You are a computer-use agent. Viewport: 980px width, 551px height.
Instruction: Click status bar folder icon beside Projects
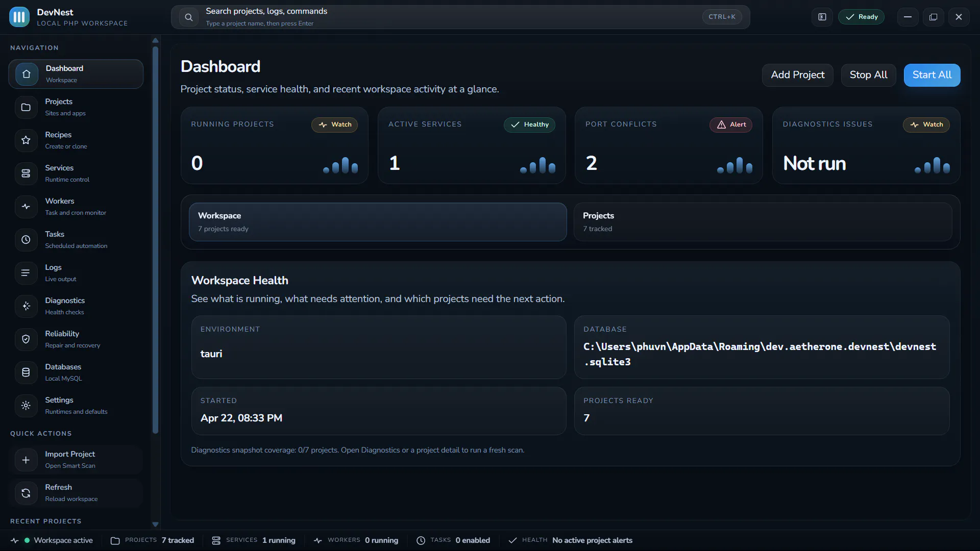pyautogui.click(x=115, y=540)
